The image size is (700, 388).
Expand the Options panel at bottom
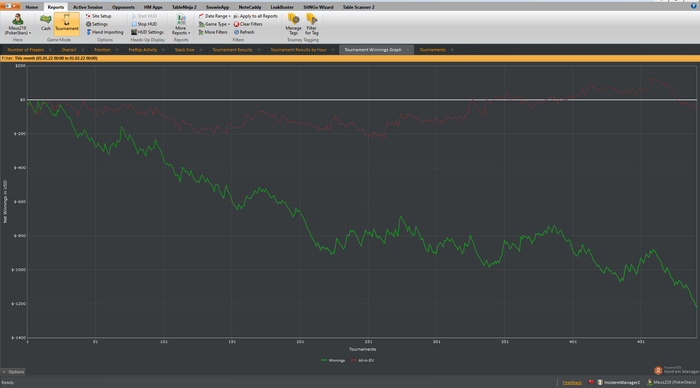13,371
